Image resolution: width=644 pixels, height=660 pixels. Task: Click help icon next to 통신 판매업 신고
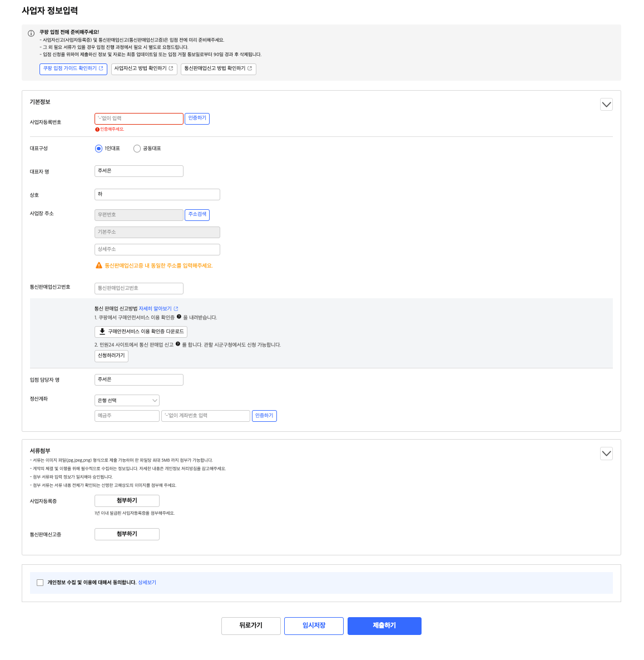tap(178, 344)
